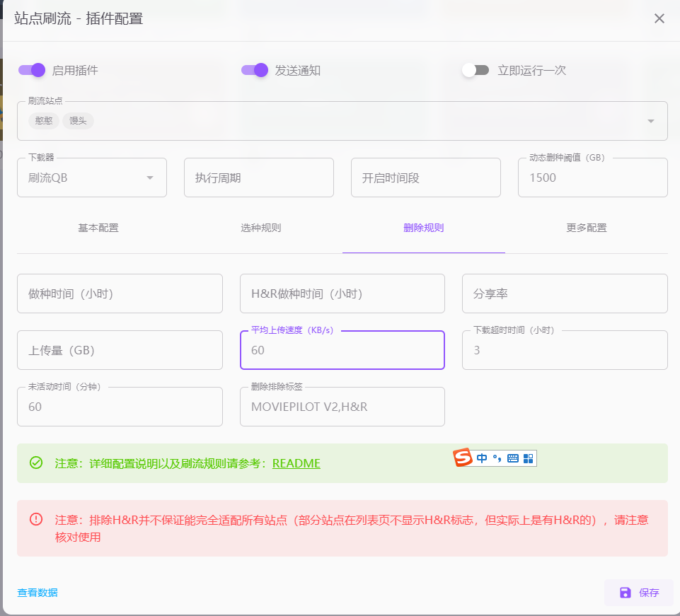Select the 憨憨 site chip
Viewport: 680px width, 616px height.
[x=44, y=121]
